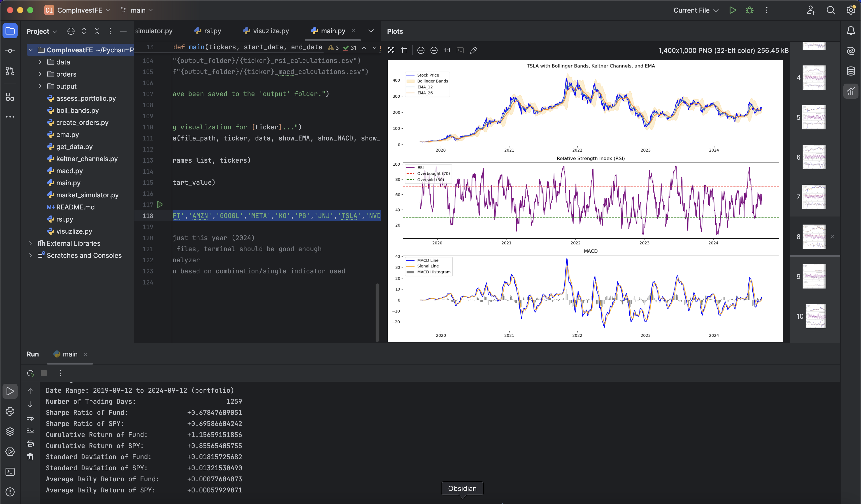Toggle the first Plots toolbar button
The height and width of the screenshot is (504, 861).
coord(391,51)
